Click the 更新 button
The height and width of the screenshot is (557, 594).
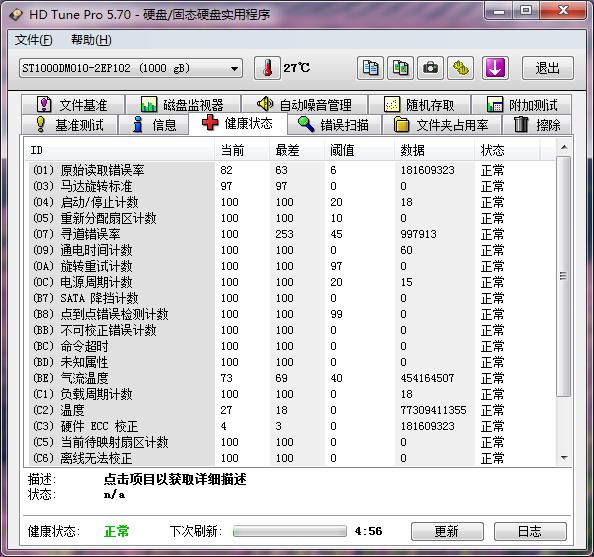click(x=447, y=531)
